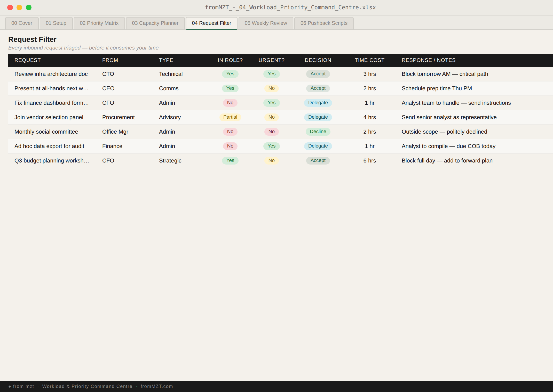Open the 00 Cover sheet tab
Screen dimensions: 553x392
click(x=22, y=23)
